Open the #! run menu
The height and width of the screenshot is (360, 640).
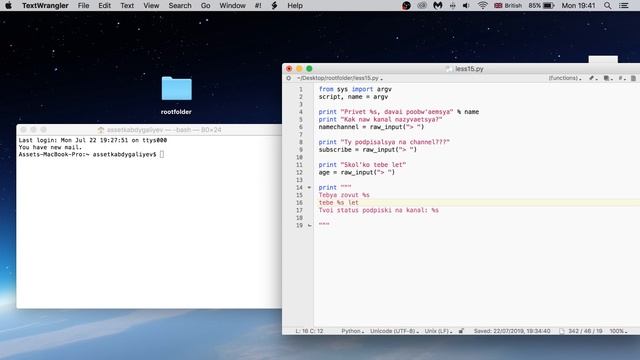(x=258, y=5)
